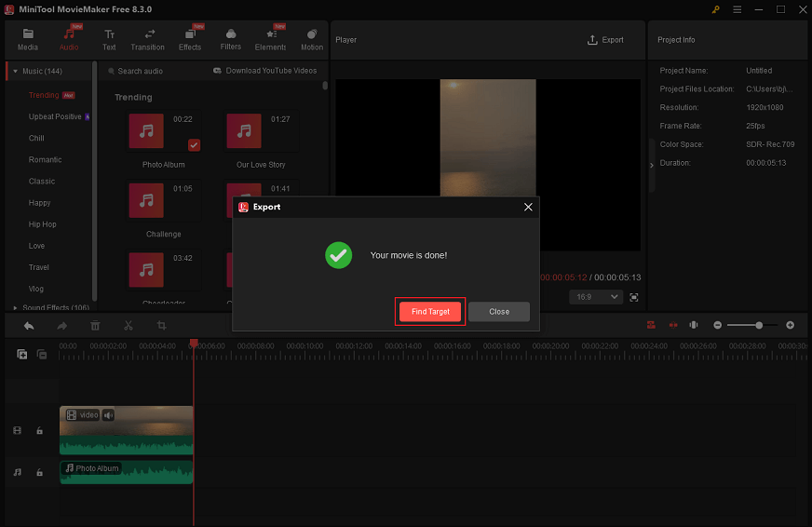Viewport: 812px width, 527px height.
Task: Open the Transition tab
Action: click(x=147, y=40)
